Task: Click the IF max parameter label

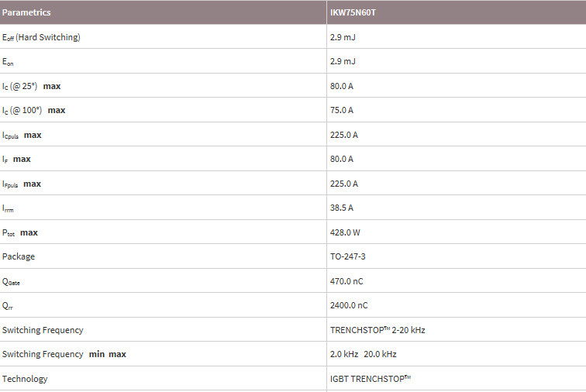Action: point(16,159)
